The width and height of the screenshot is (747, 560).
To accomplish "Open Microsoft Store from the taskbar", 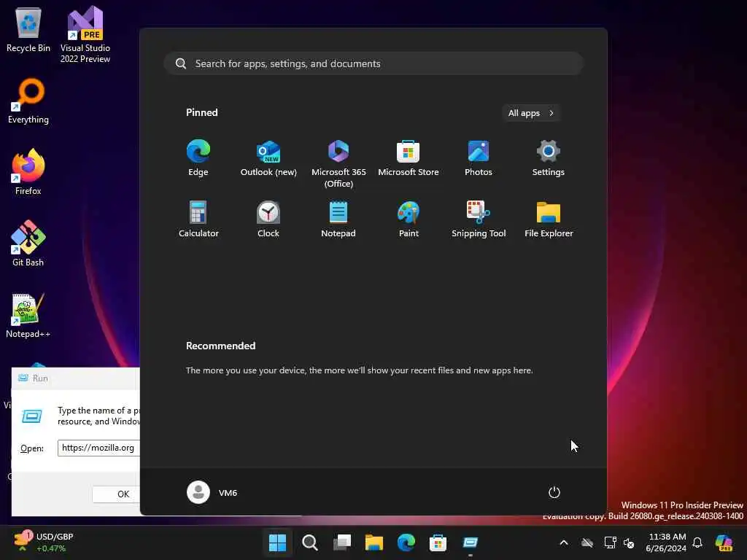I will tap(438, 542).
